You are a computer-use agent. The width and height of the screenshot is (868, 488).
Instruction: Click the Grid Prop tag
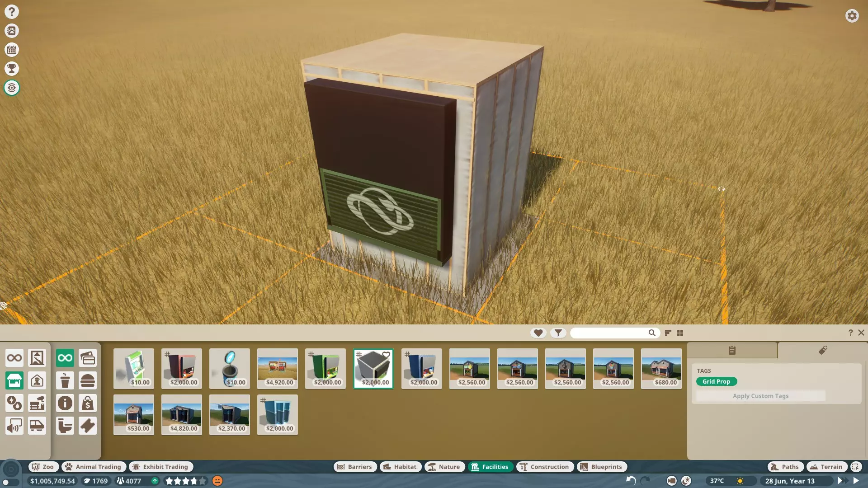tap(716, 381)
